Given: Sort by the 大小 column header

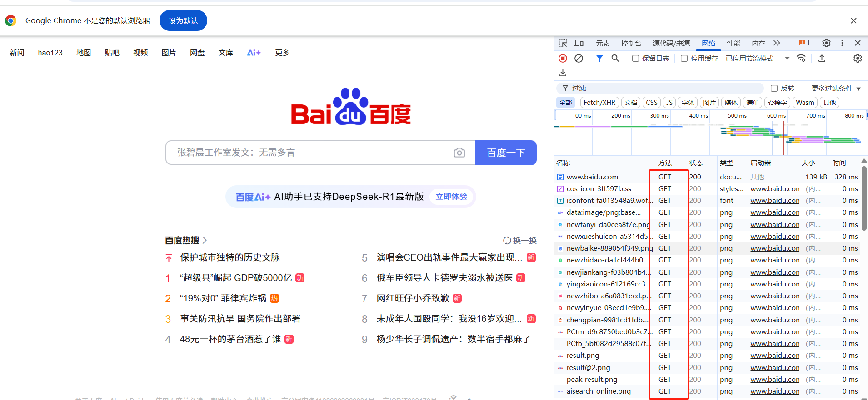Looking at the screenshot, I should pyautogui.click(x=814, y=163).
